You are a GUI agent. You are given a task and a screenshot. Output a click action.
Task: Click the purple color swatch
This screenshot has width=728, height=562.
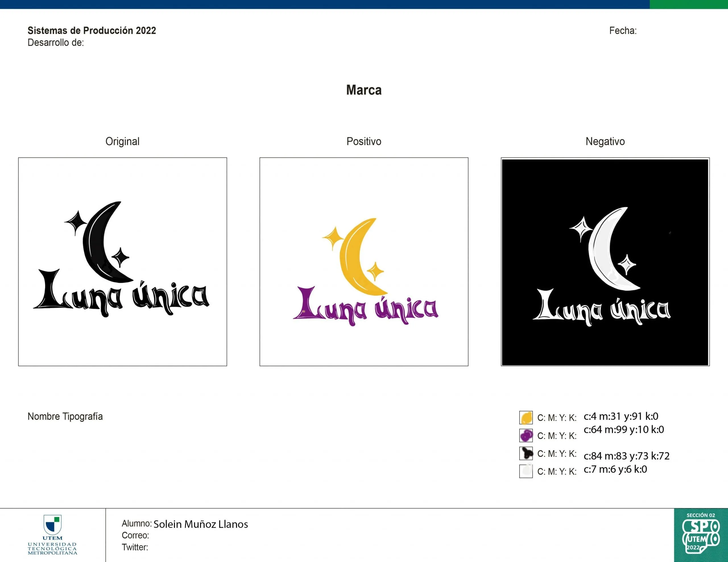tap(526, 436)
